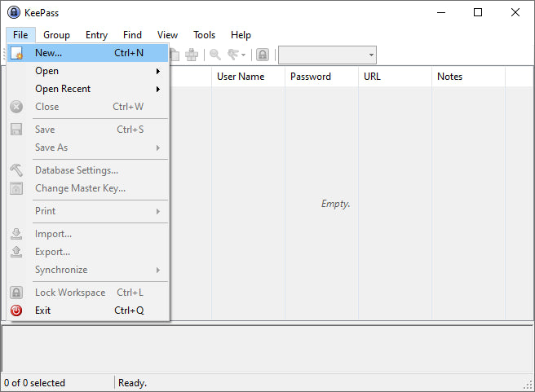Click the Database Settings hammer icon
Viewport: 535px width, 392px height.
coord(16,170)
